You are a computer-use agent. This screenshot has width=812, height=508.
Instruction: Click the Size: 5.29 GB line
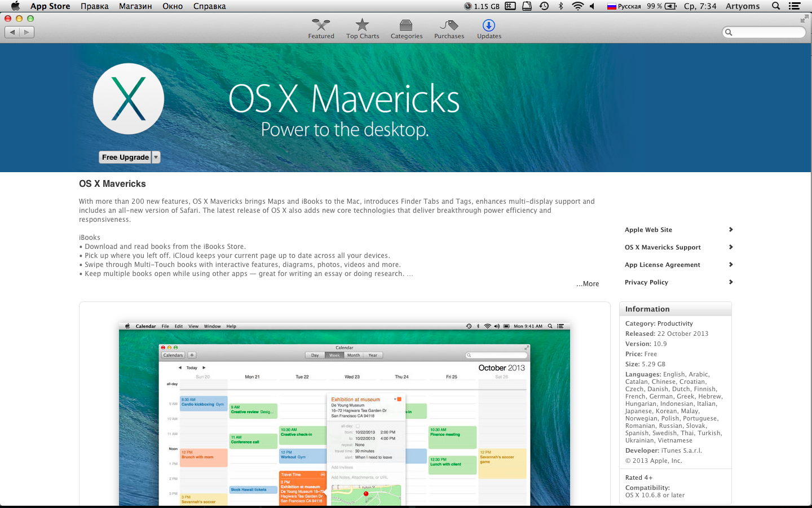coord(645,364)
